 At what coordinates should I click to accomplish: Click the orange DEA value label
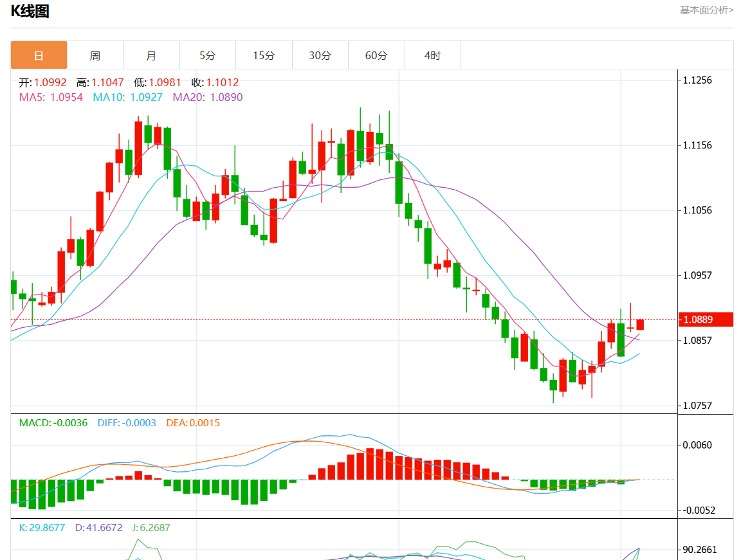click(x=193, y=423)
